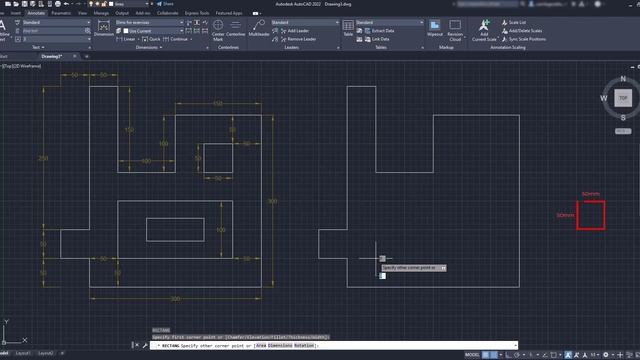Click Link Data in Tables panel

[x=377, y=39]
